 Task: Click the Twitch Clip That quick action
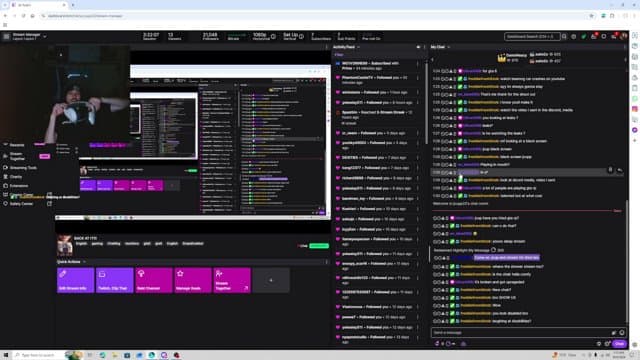(x=115, y=280)
